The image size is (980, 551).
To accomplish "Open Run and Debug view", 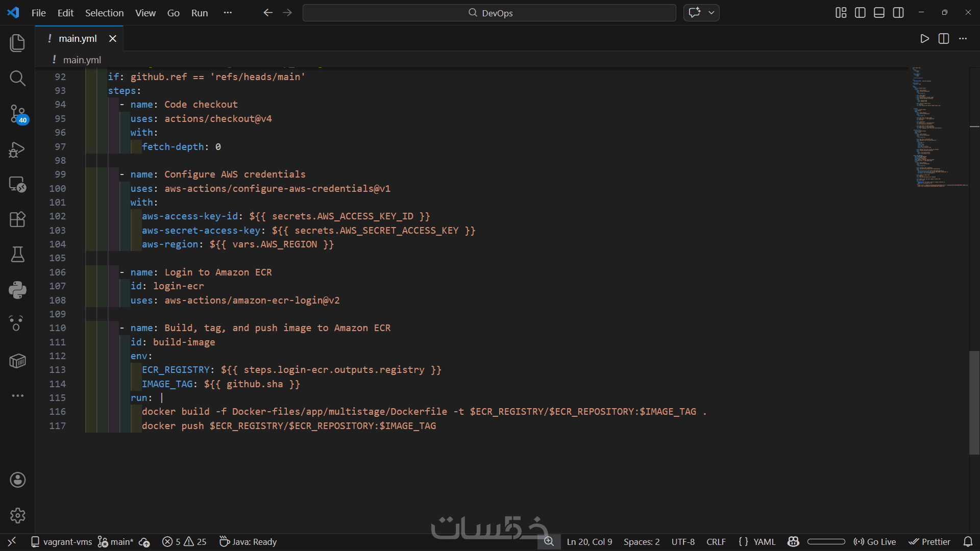I will coord(17,149).
